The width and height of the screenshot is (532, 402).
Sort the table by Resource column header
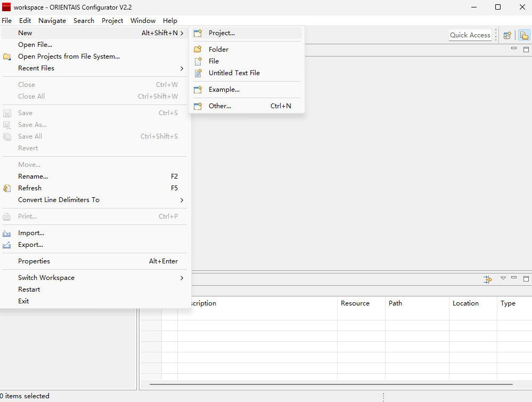355,303
